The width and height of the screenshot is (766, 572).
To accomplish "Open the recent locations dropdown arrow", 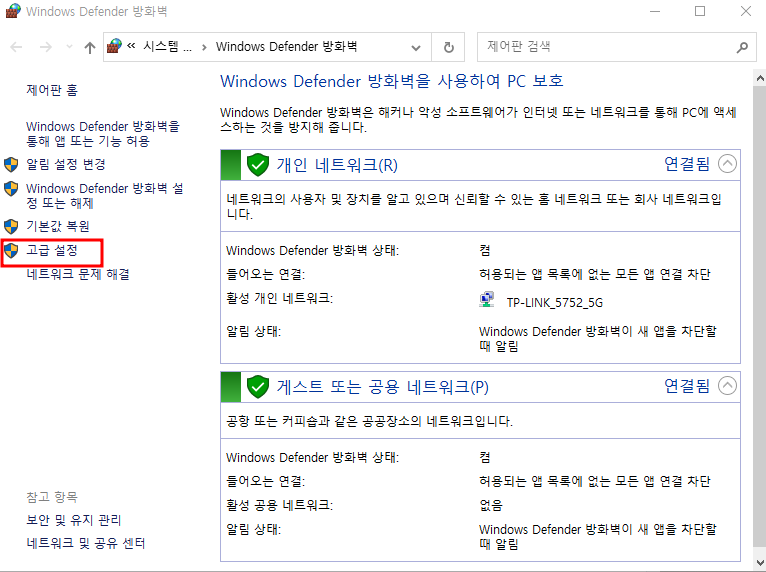I will (69, 47).
